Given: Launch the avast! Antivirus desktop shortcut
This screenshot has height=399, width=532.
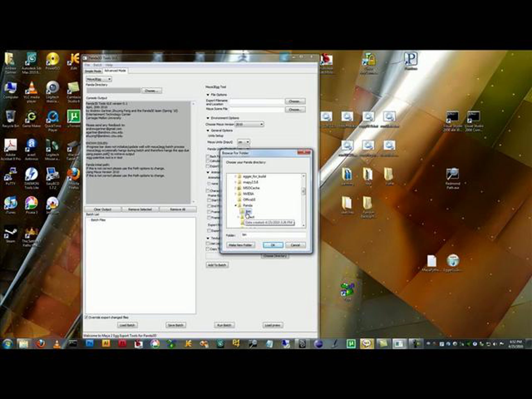Looking at the screenshot, I should 31,149.
